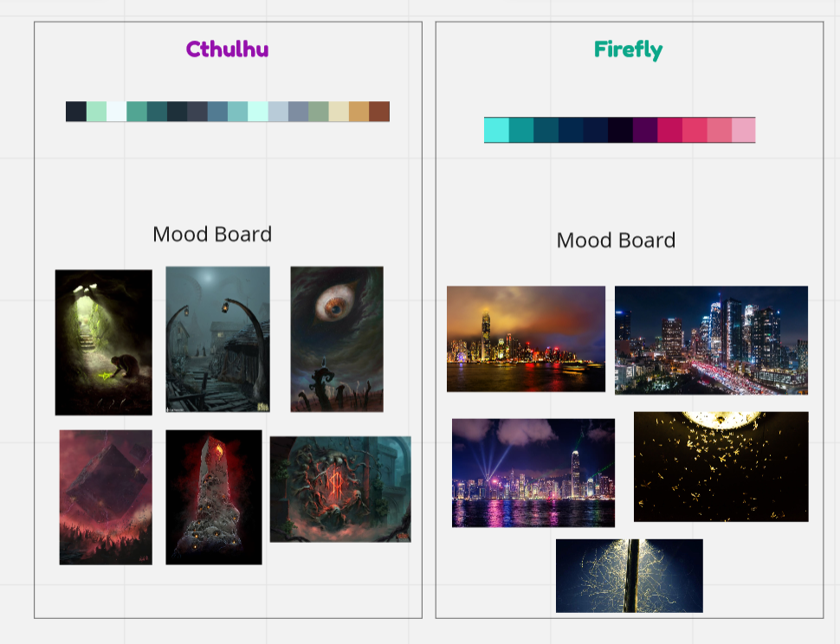Select the red floating cube image
Image resolution: width=840 pixels, height=644 pixels.
tap(106, 497)
